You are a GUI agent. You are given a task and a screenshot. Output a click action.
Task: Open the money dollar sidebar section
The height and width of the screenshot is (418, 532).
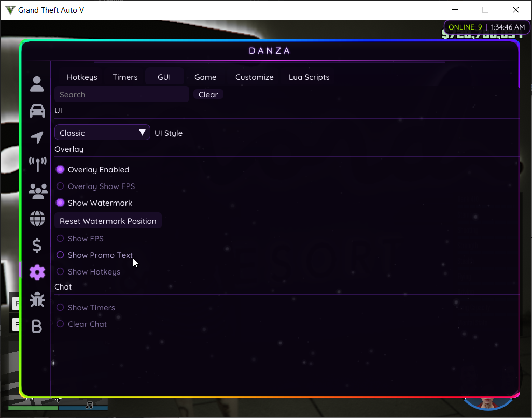pyautogui.click(x=37, y=246)
